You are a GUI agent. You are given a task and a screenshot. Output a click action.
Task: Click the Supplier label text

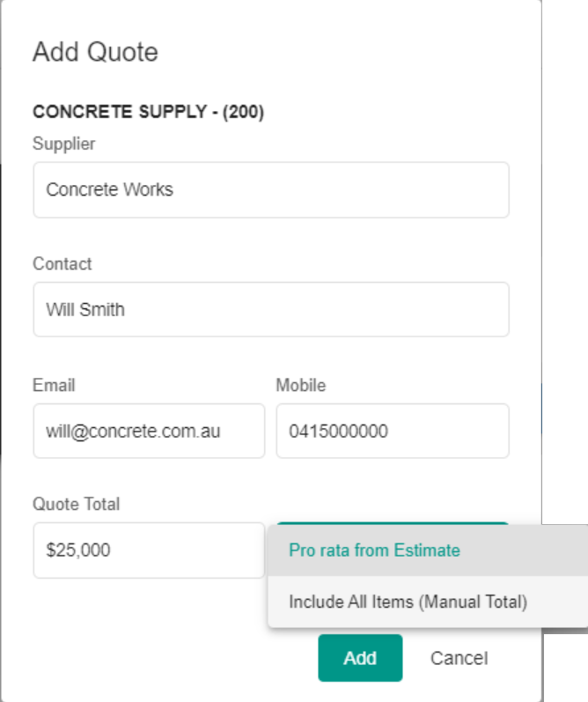pyautogui.click(x=63, y=143)
